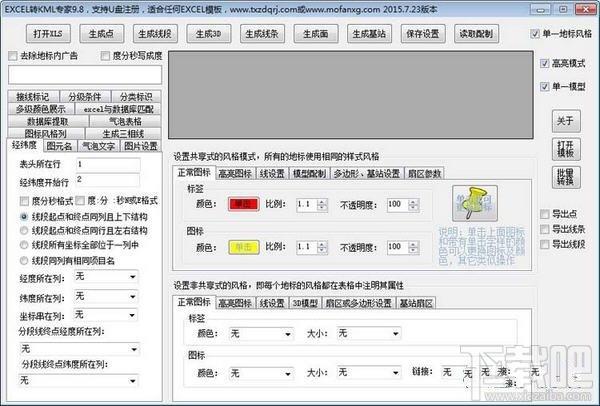Click 表头所在行 input field
Image resolution: width=600 pixels, height=406 pixels.
click(108, 165)
